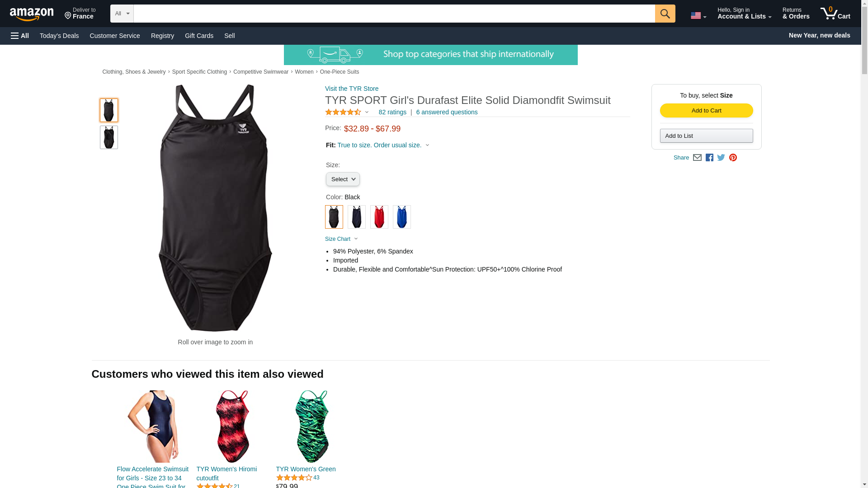
Task: Open Today's Deals in navigation
Action: tap(59, 36)
